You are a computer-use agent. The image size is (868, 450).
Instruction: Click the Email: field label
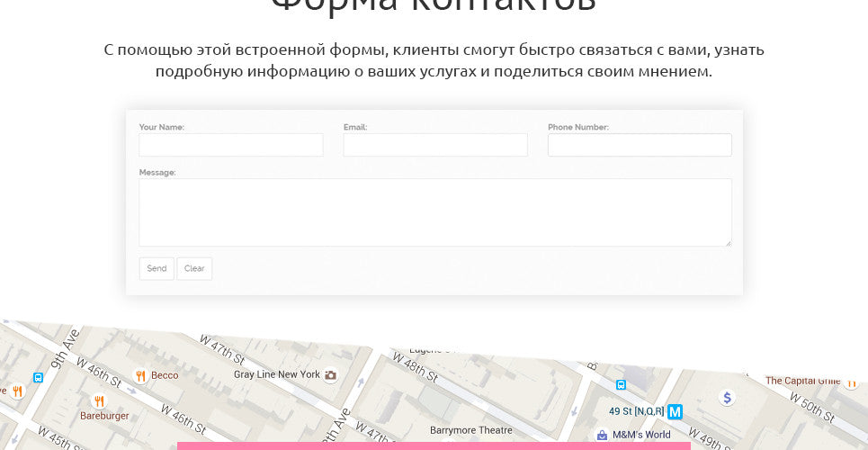pyautogui.click(x=355, y=127)
